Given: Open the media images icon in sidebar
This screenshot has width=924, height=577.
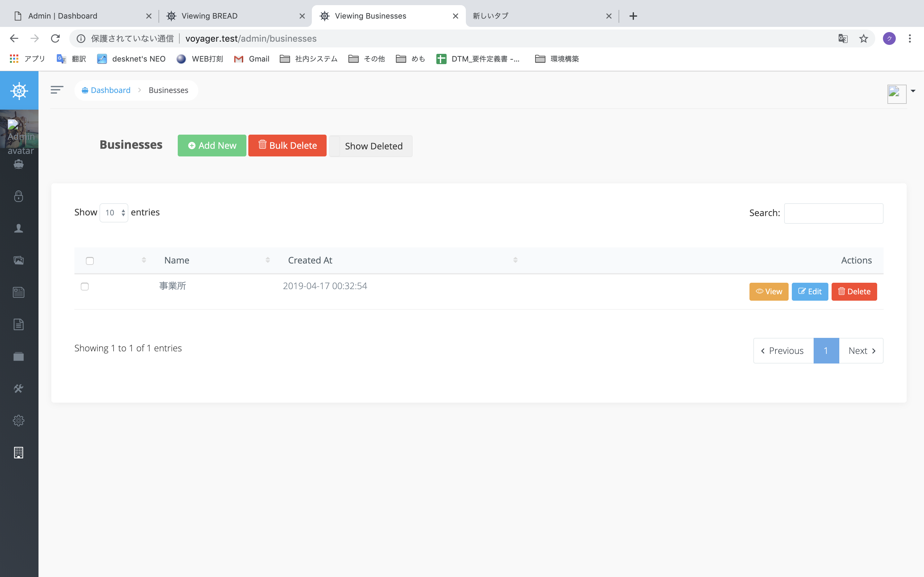Looking at the screenshot, I should coord(19,260).
